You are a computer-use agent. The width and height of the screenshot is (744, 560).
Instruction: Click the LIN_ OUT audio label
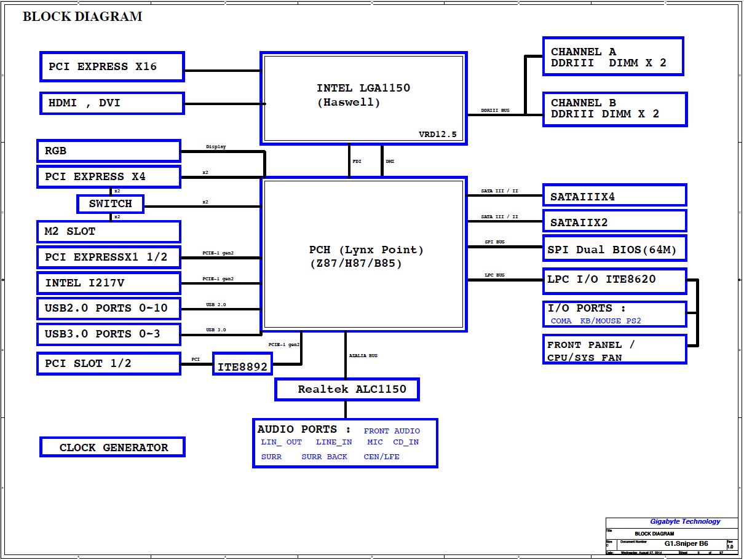[282, 442]
